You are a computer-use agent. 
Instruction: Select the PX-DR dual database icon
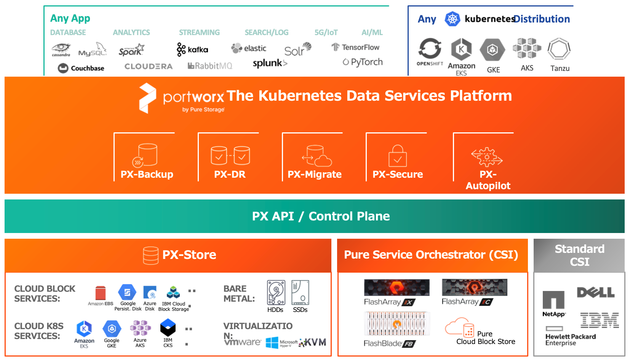click(x=230, y=155)
